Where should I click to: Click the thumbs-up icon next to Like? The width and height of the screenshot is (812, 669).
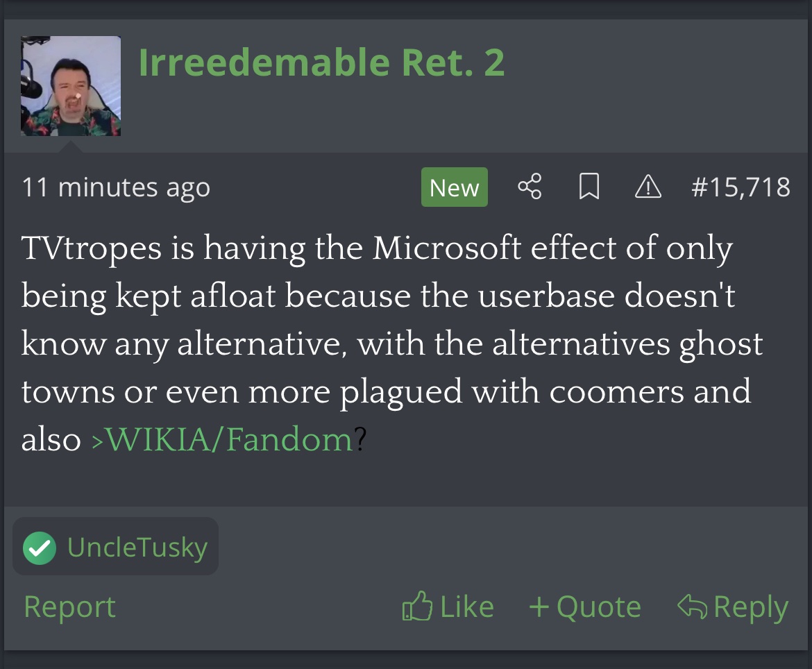417,607
